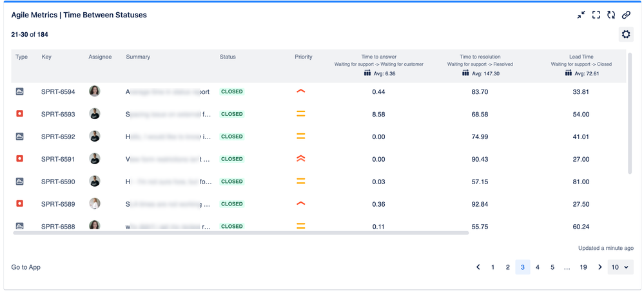This screenshot has height=293, width=644.
Task: Jump to last page 19
Action: [583, 267]
